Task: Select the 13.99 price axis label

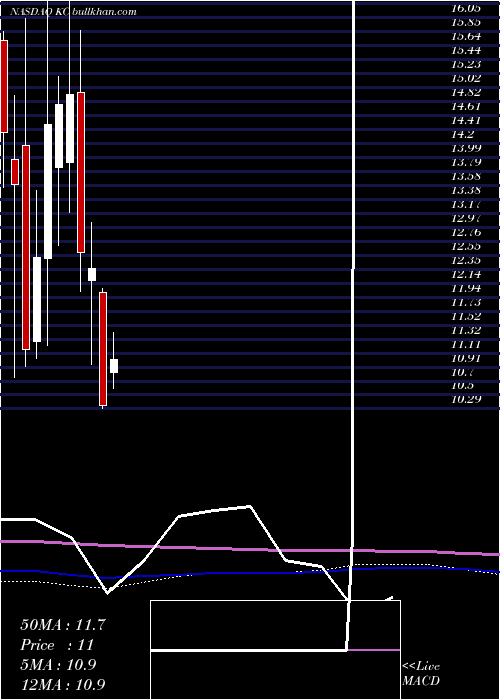Action: [466, 148]
